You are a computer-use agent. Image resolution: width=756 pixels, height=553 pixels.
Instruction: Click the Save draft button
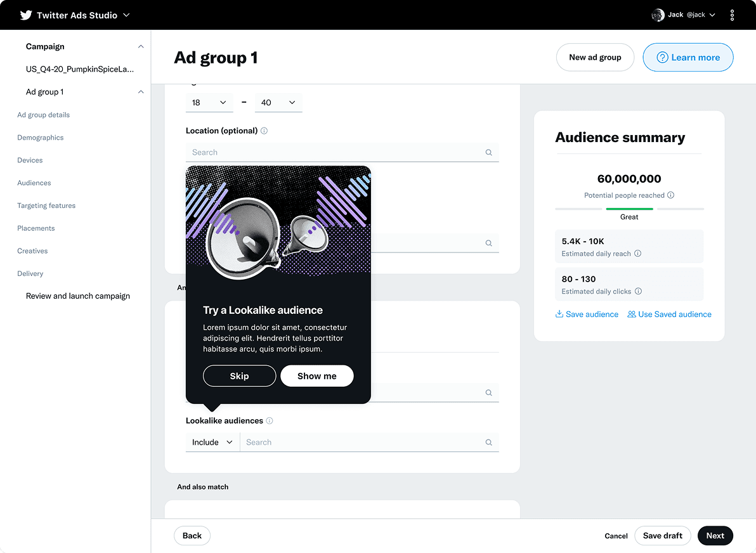pos(662,535)
